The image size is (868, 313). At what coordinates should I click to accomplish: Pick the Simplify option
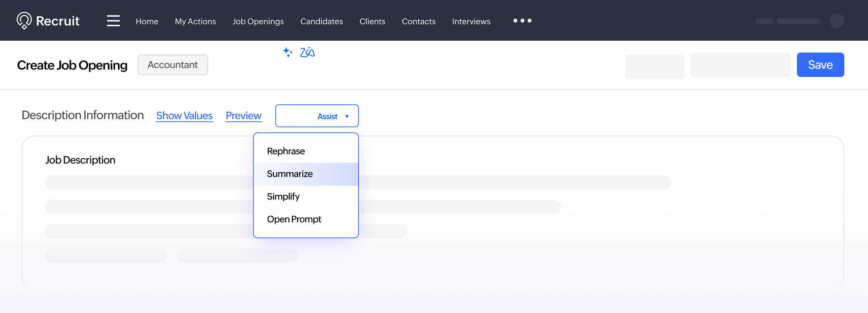[283, 196]
